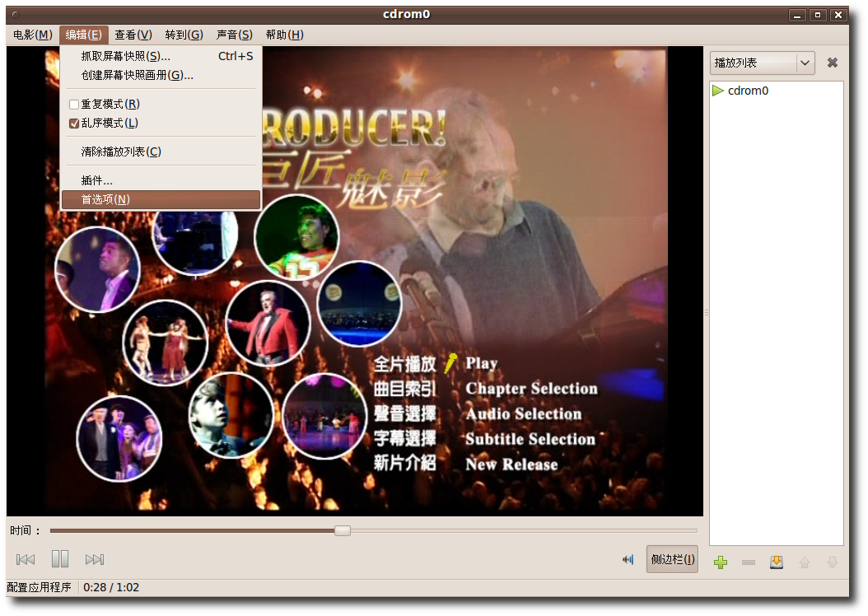Select cdrom0 in the playlist
Viewport: 868px width, 616px height.
[x=776, y=91]
